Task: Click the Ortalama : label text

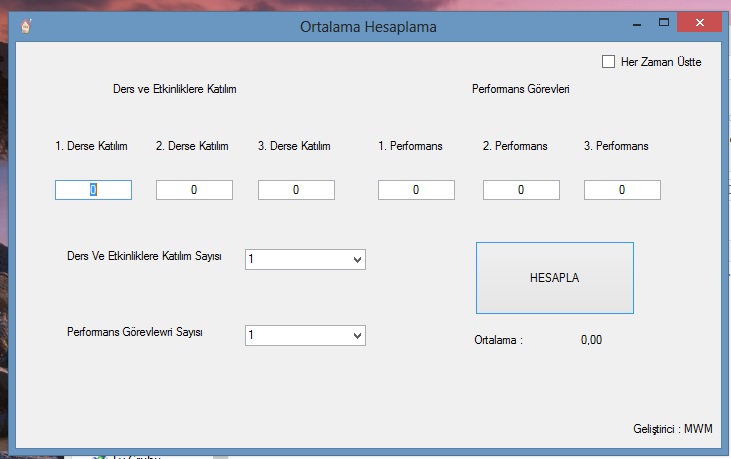Action: click(x=498, y=340)
